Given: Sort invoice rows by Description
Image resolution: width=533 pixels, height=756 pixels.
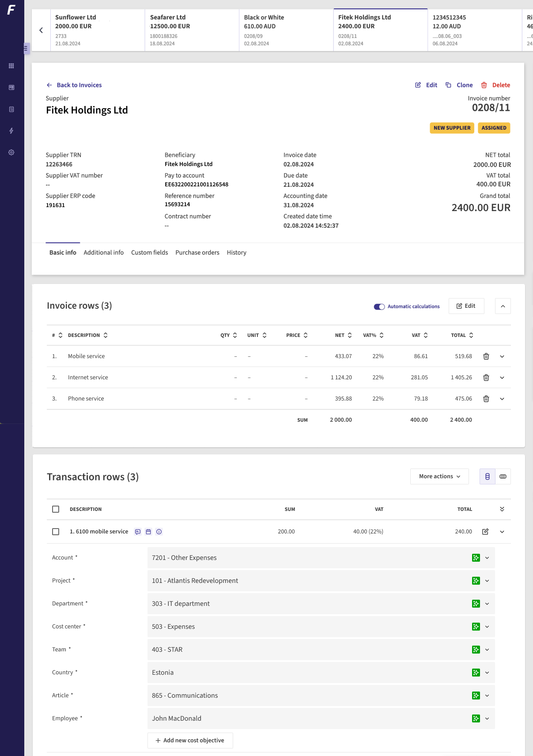Looking at the screenshot, I should click(88, 335).
